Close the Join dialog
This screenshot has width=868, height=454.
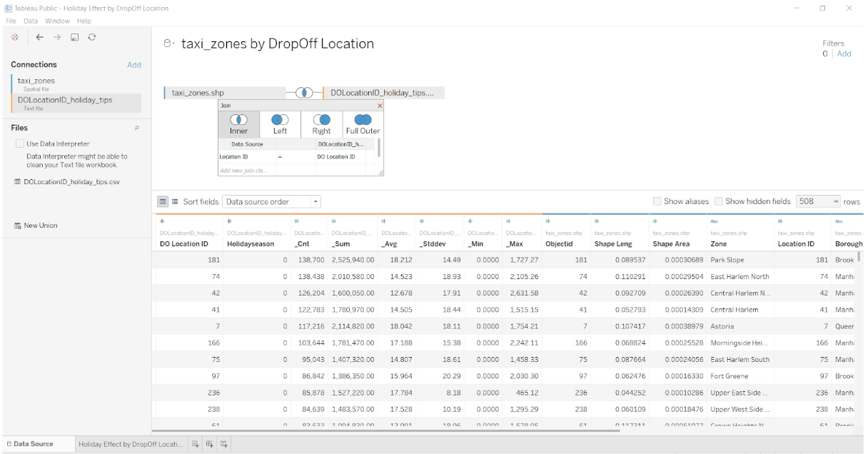(380, 106)
